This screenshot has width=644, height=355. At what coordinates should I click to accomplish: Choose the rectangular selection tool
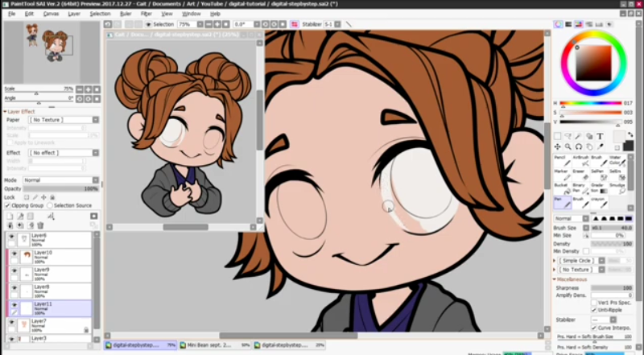(x=557, y=136)
